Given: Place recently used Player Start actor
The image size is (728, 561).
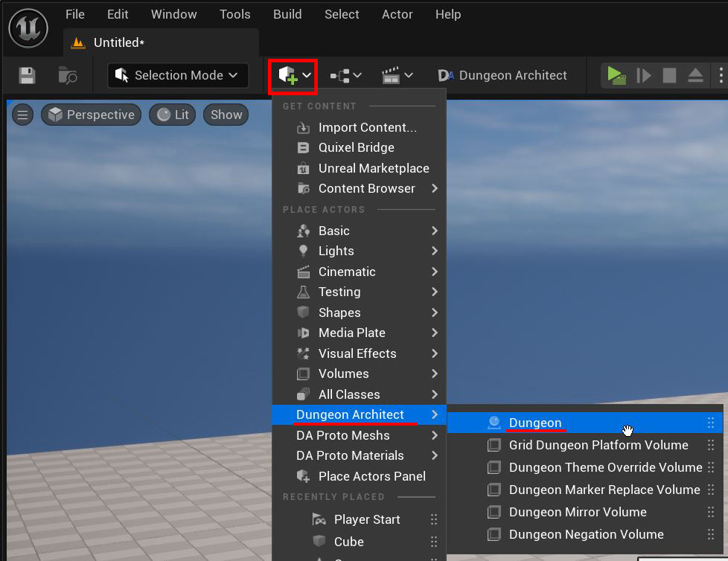Looking at the screenshot, I should [x=359, y=519].
